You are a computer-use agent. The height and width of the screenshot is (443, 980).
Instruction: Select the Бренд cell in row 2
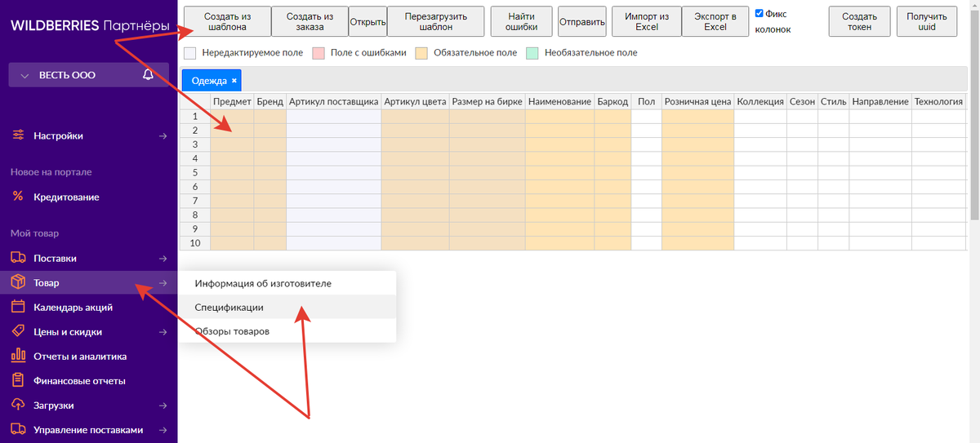pyautogui.click(x=270, y=131)
